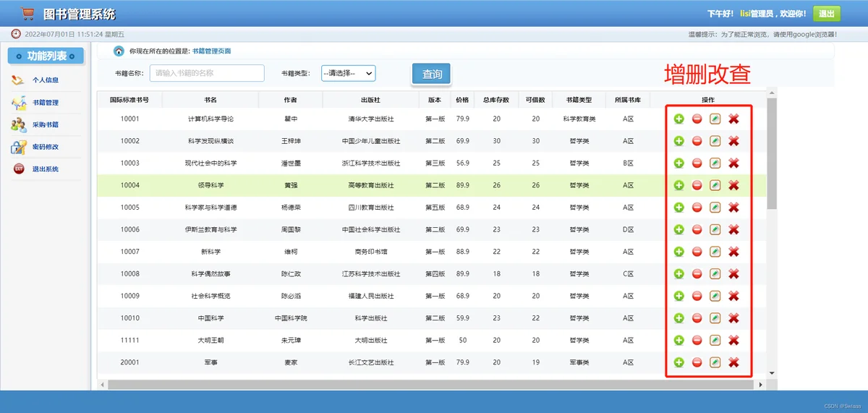Click the 功能列表 sidebar header

click(x=46, y=56)
